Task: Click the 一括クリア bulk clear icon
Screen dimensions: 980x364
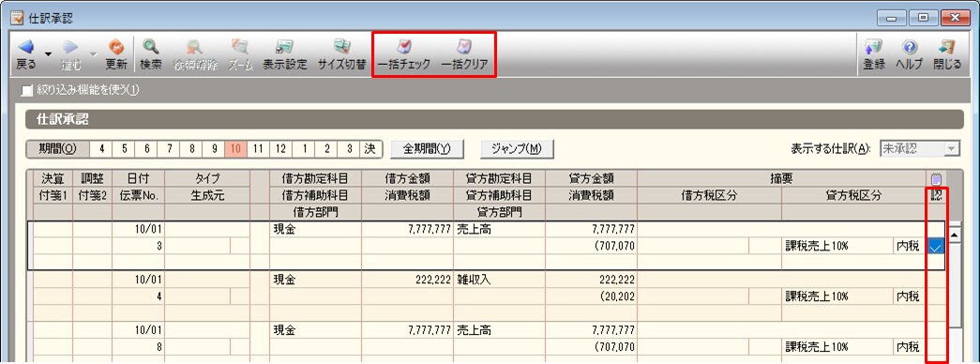Action: point(464,47)
